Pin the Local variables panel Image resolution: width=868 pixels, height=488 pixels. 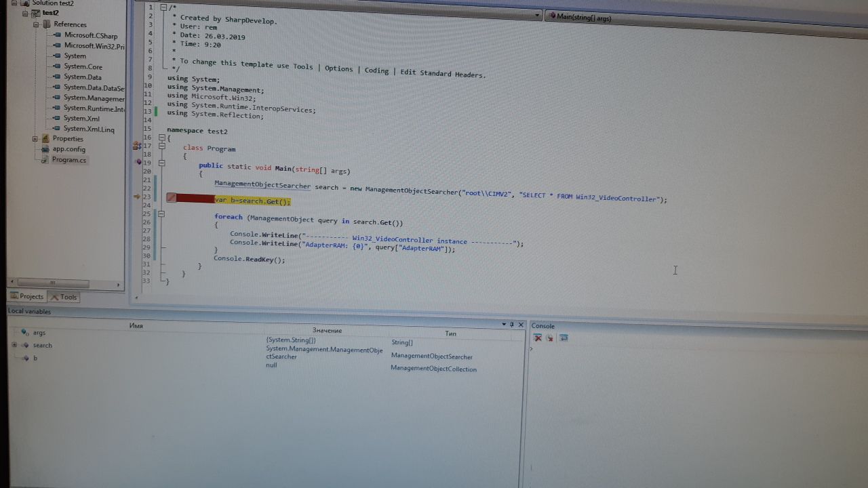click(512, 325)
